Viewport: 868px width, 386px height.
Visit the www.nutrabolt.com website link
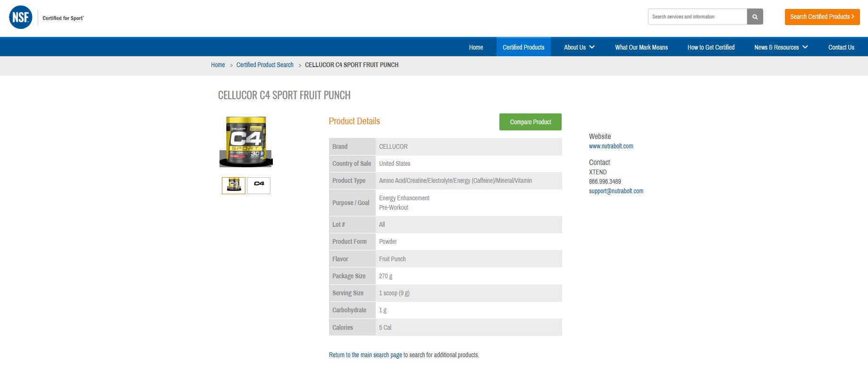pos(611,146)
